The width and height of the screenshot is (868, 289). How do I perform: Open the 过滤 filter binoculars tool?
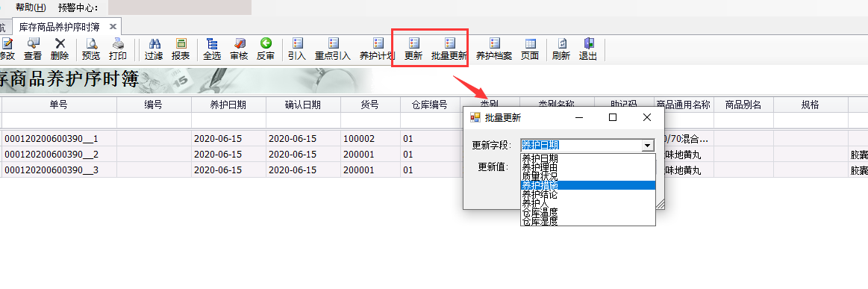click(154, 49)
